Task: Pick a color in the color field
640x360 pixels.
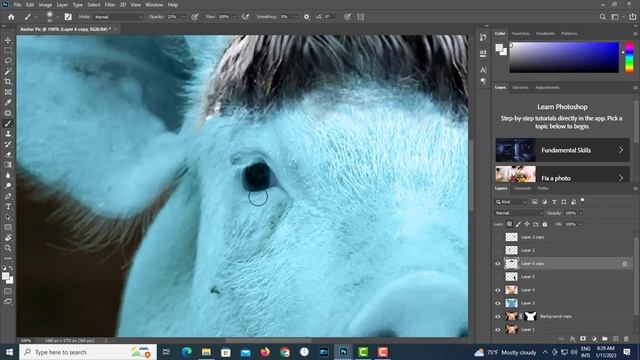Action: 564,57
